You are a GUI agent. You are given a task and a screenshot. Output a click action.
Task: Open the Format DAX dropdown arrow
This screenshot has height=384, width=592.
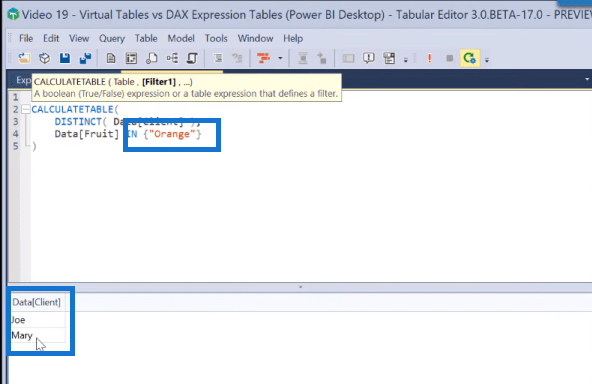[280, 58]
